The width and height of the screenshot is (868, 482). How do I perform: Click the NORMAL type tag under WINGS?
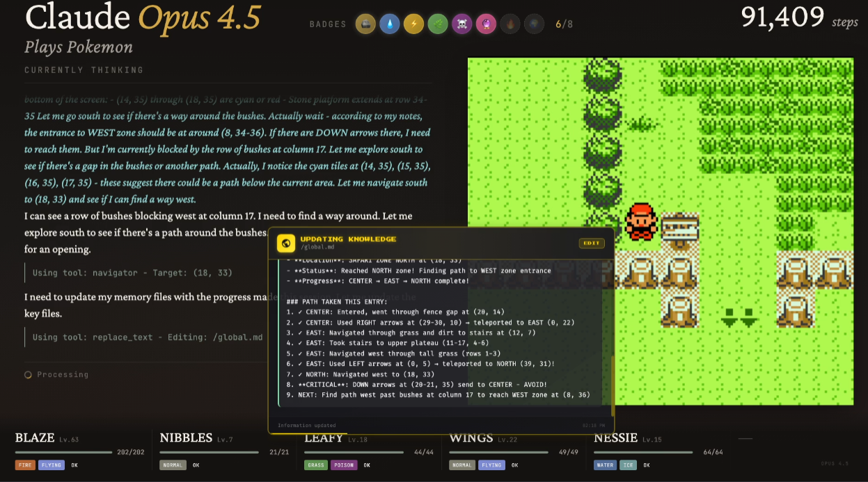point(462,465)
